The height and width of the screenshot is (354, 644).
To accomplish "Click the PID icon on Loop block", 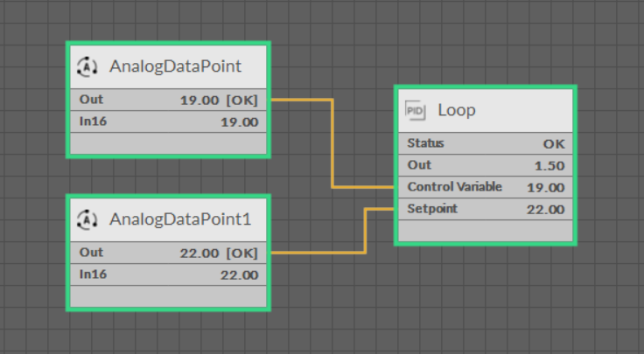I will tap(416, 111).
